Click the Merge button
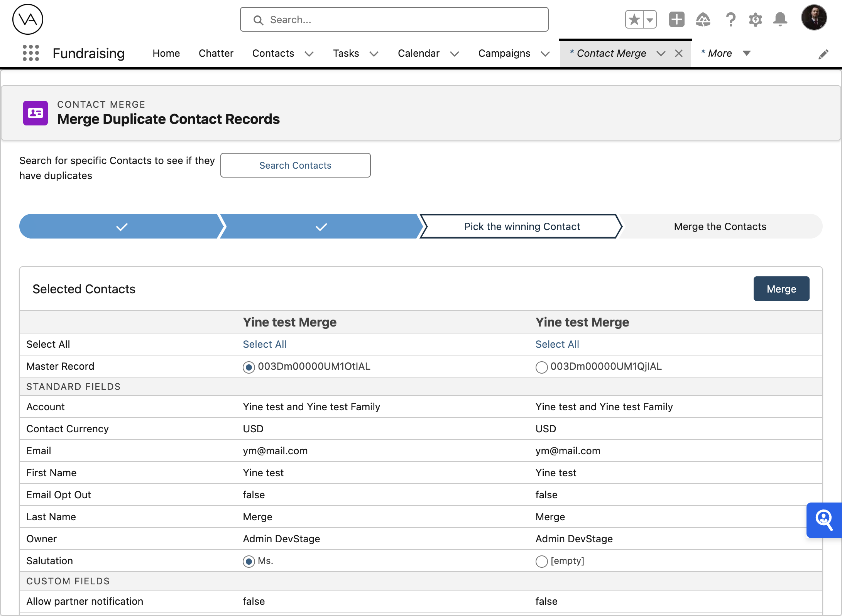The height and width of the screenshot is (616, 842). point(781,289)
